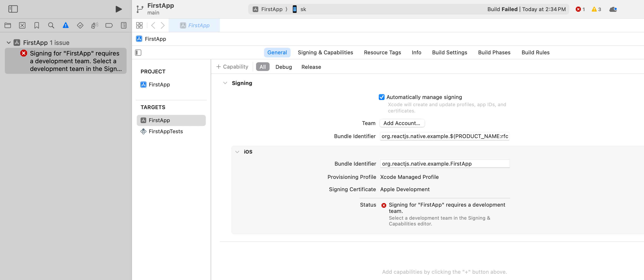Image resolution: width=644 pixels, height=280 pixels.
Task: Select the FirstApp scheme in toolbar
Action: [267, 9]
